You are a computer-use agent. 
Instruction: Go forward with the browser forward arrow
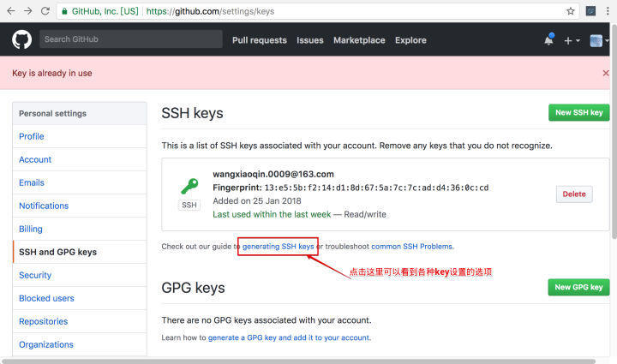[x=28, y=11]
